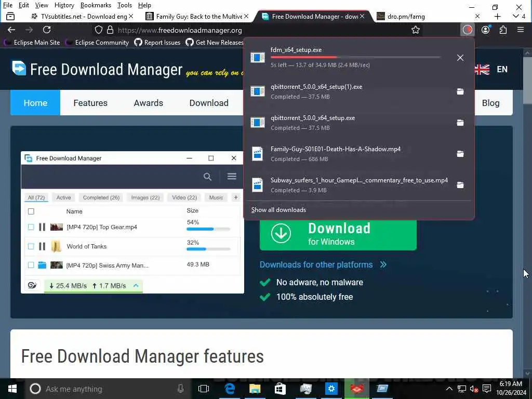Open the Firefox View tab icon

10,16
